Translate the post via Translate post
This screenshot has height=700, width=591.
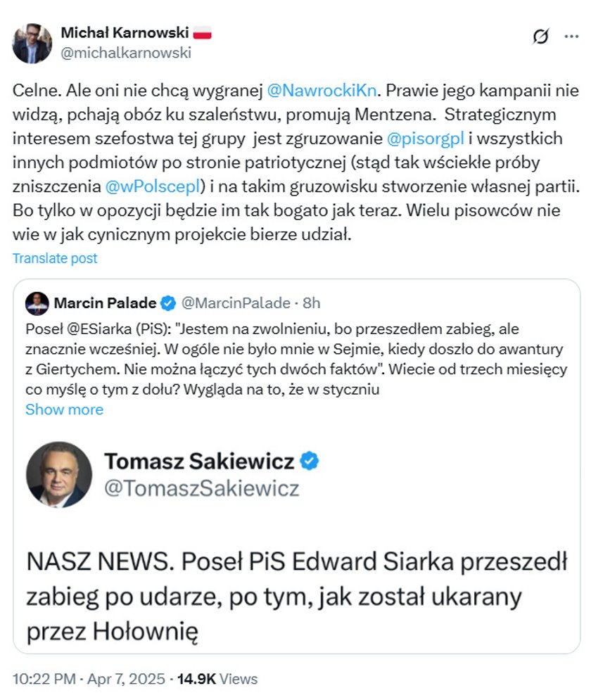pyautogui.click(x=55, y=258)
